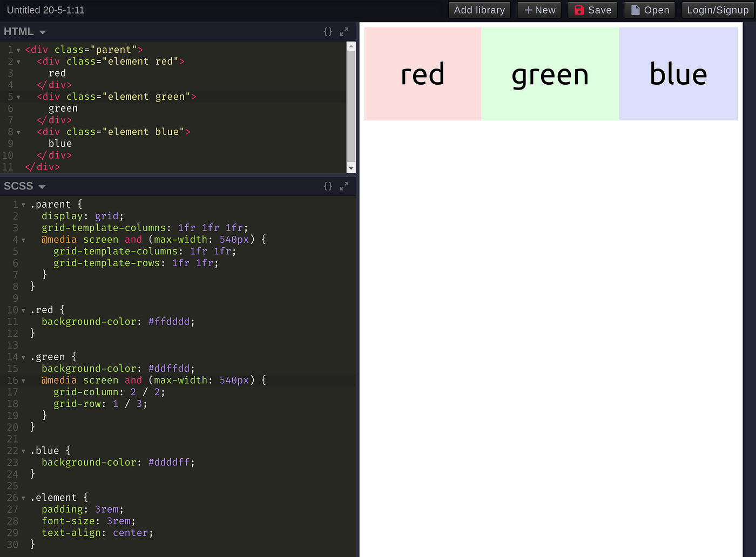Fold the .green rule on line 14
Viewport: 756px width, 557px height.
coord(23,357)
